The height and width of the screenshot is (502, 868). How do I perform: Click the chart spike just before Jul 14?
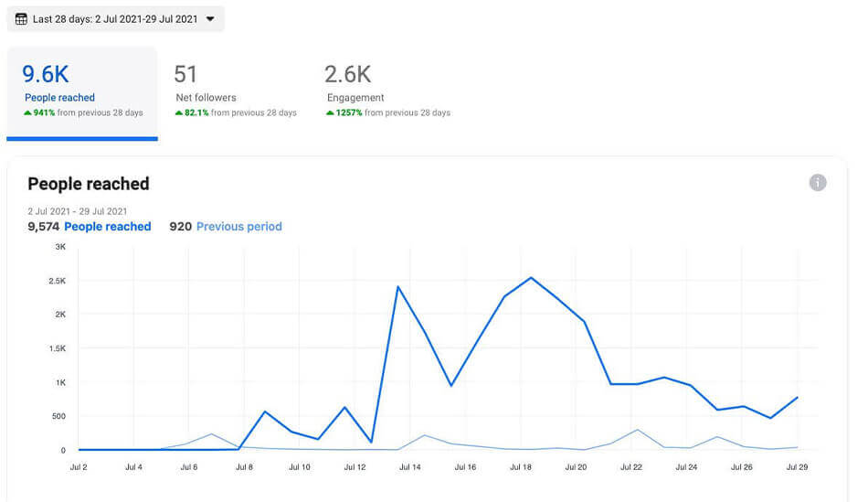[x=398, y=287]
